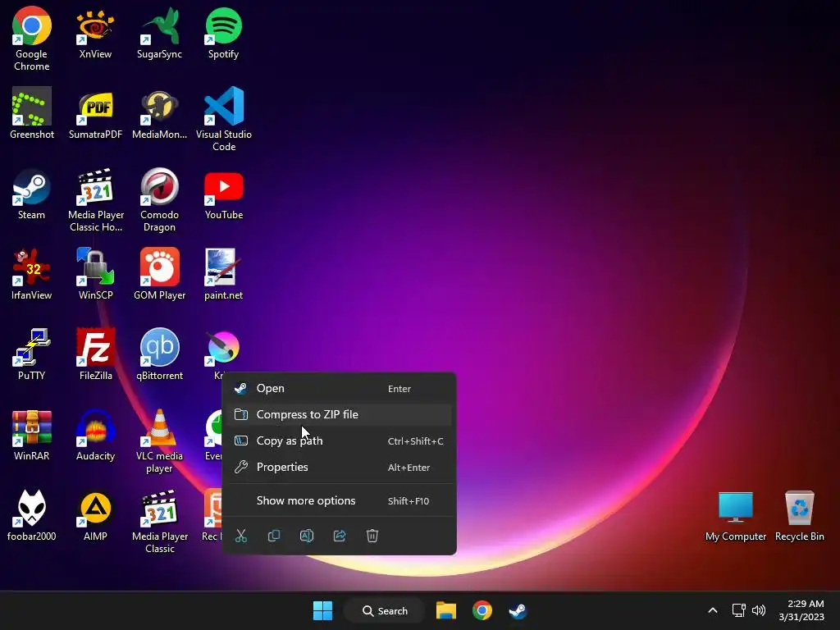The height and width of the screenshot is (630, 840).
Task: Click the taskbar Search box
Action: point(384,610)
